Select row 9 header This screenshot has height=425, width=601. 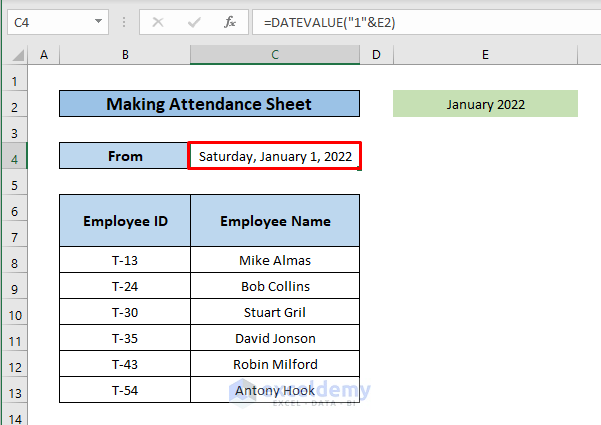15,286
